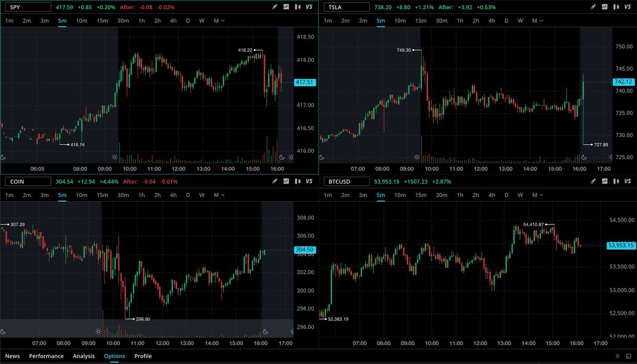Viewport: 637px width, 364px height.
Task: Click the 304.50 current price tag on COIN
Action: [x=304, y=250]
